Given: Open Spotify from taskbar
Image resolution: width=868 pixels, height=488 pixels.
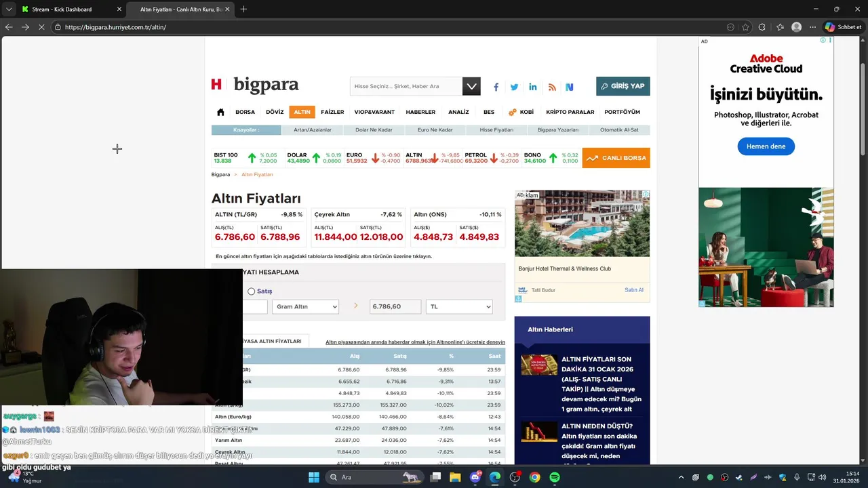Looking at the screenshot, I should click(555, 477).
